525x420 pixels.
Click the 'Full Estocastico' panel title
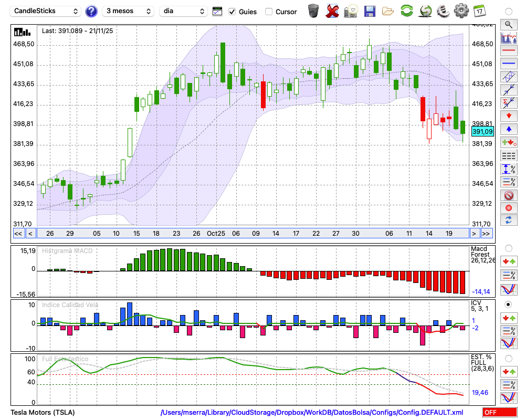coord(65,359)
